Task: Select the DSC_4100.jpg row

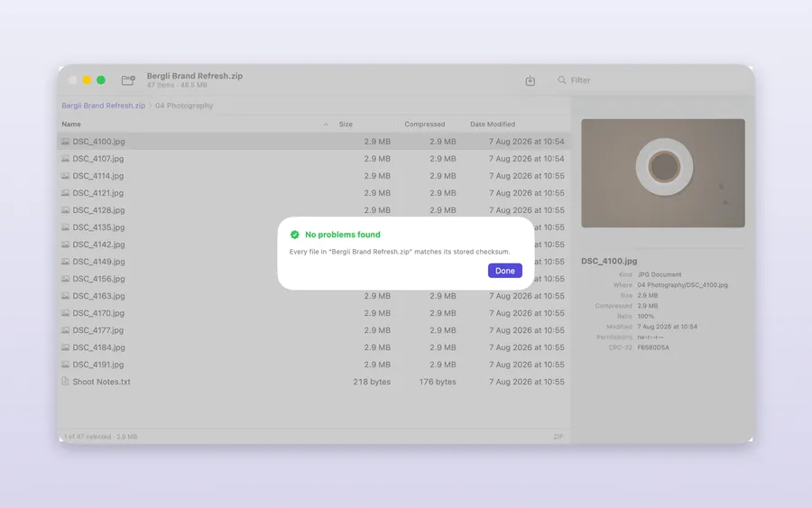Action: coord(313,141)
